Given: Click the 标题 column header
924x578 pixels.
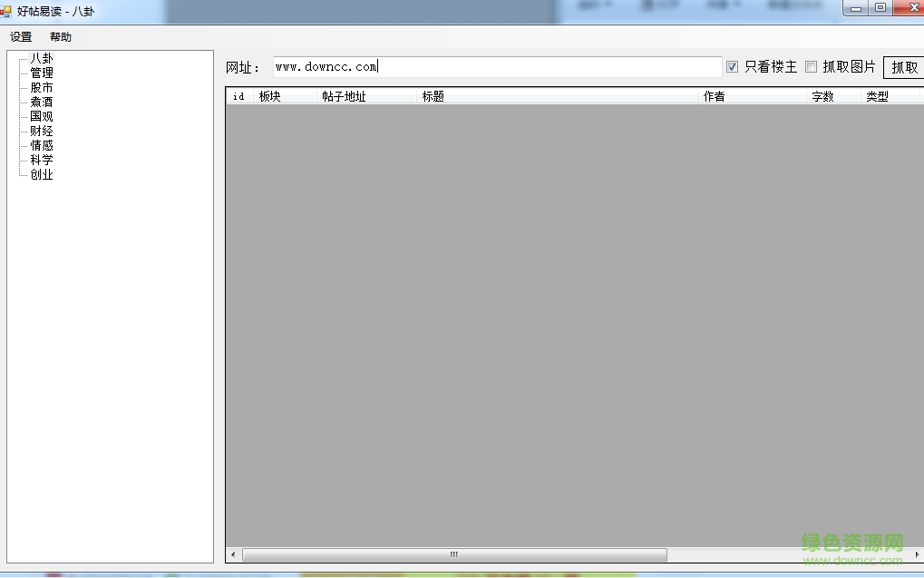Looking at the screenshot, I should click(433, 96).
